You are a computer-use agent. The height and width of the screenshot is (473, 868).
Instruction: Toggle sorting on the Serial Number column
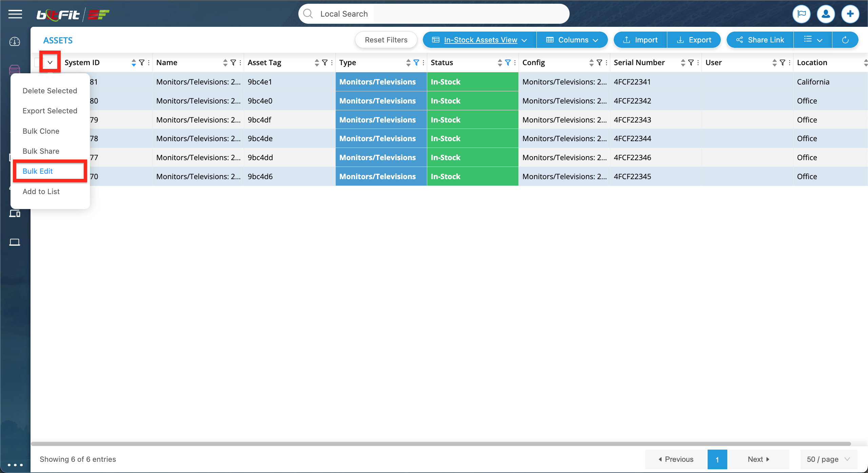pos(683,62)
